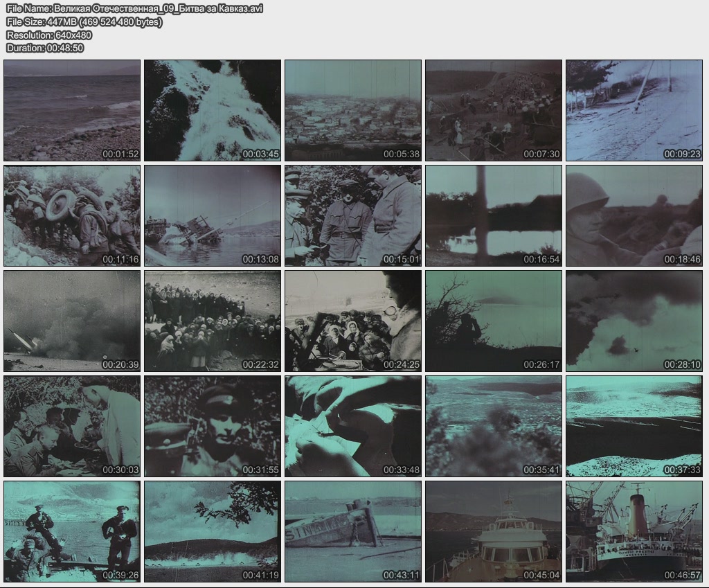Pick the helmeted soldier thumbnail at 00:18:46
Screen dimensions: 709x588
click(x=634, y=215)
